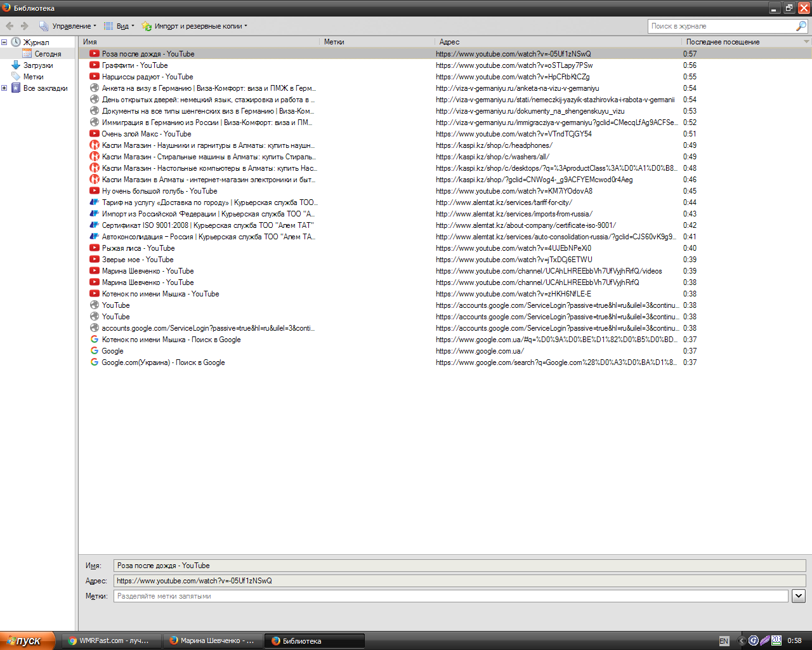
Task: Open the пуск Start button
Action: 28,640
